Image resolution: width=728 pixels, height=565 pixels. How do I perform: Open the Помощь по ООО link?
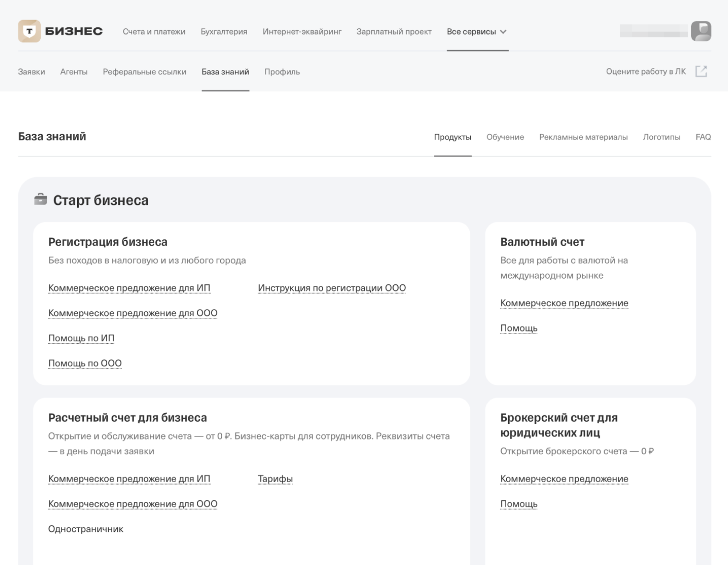pyautogui.click(x=85, y=363)
